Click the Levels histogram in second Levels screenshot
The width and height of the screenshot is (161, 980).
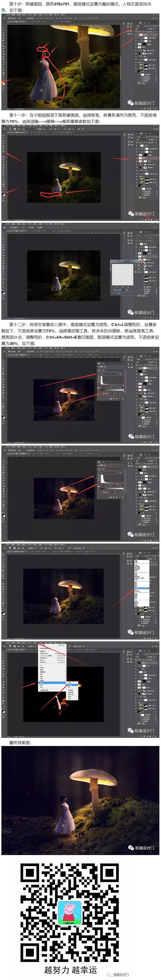pyautogui.click(x=112, y=479)
